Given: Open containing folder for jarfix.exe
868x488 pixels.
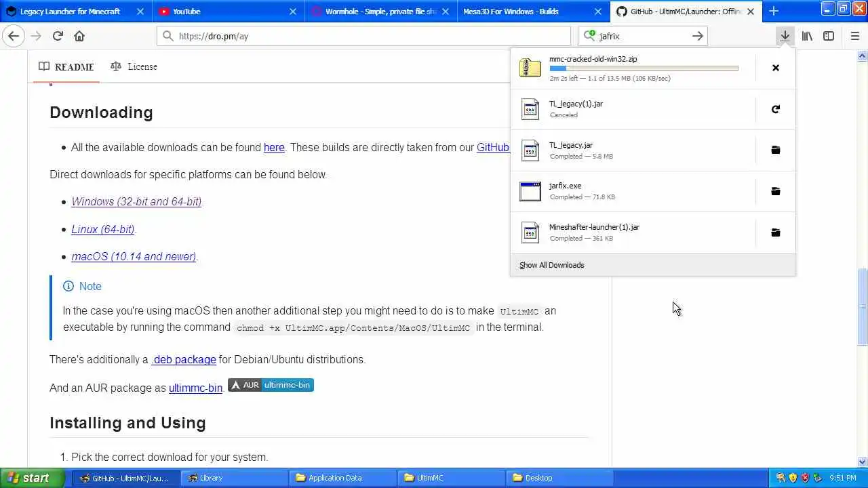Looking at the screenshot, I should click(776, 191).
